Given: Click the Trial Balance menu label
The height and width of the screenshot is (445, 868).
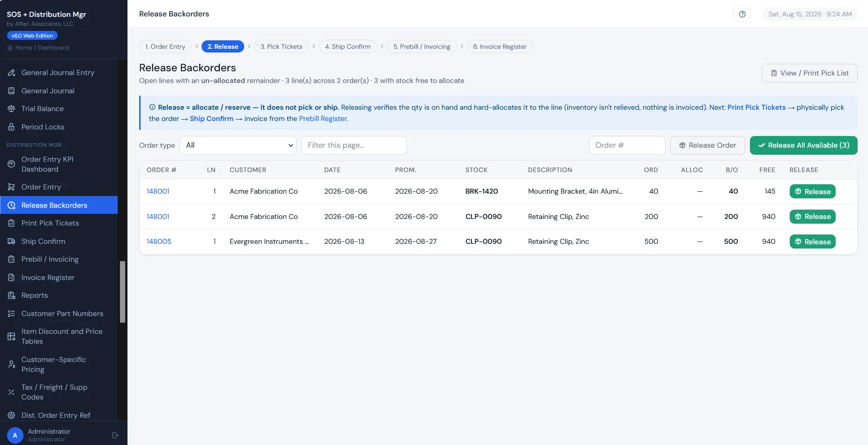Looking at the screenshot, I should [43, 109].
